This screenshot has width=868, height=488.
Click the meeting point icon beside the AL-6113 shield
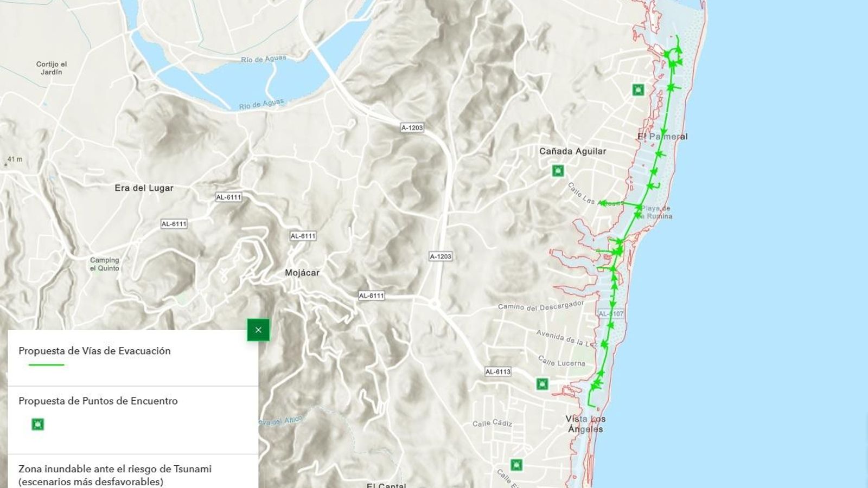tap(541, 384)
